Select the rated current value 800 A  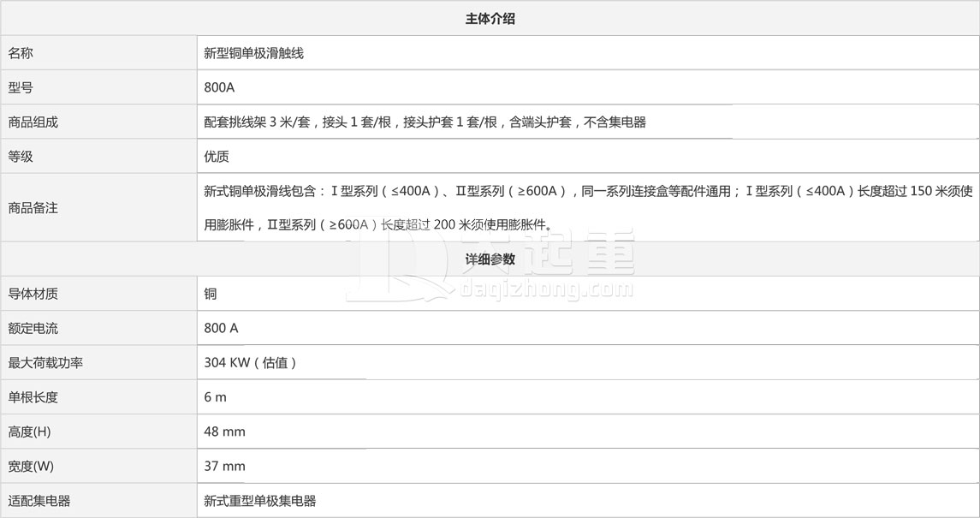(222, 328)
